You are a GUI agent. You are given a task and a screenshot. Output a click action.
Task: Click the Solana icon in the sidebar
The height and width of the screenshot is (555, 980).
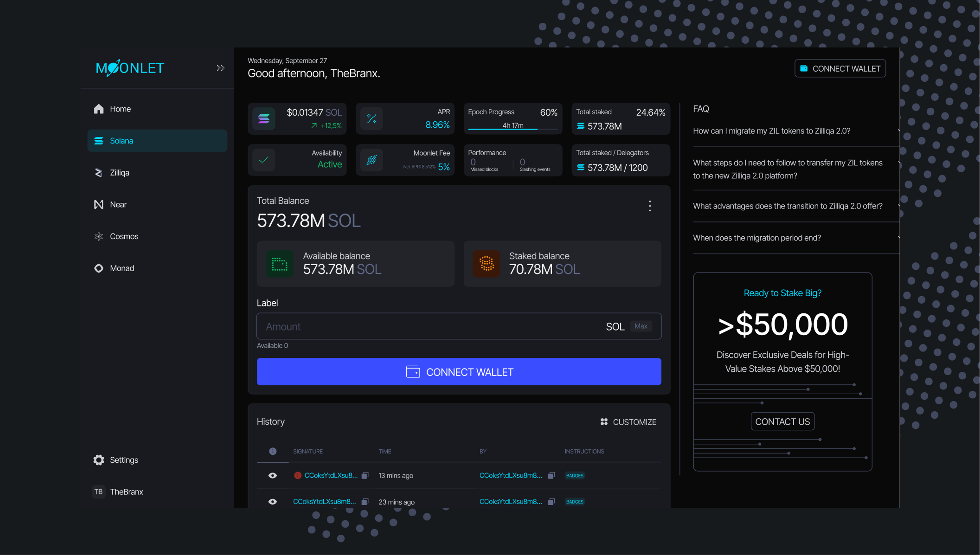99,141
